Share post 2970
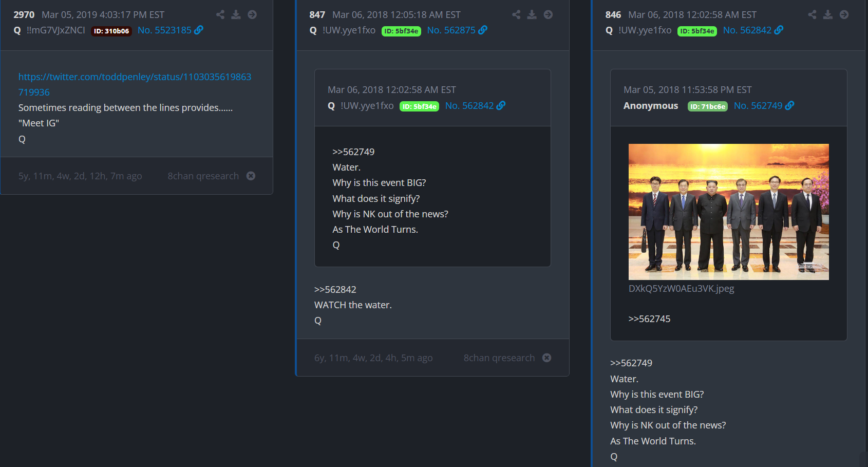 click(220, 14)
